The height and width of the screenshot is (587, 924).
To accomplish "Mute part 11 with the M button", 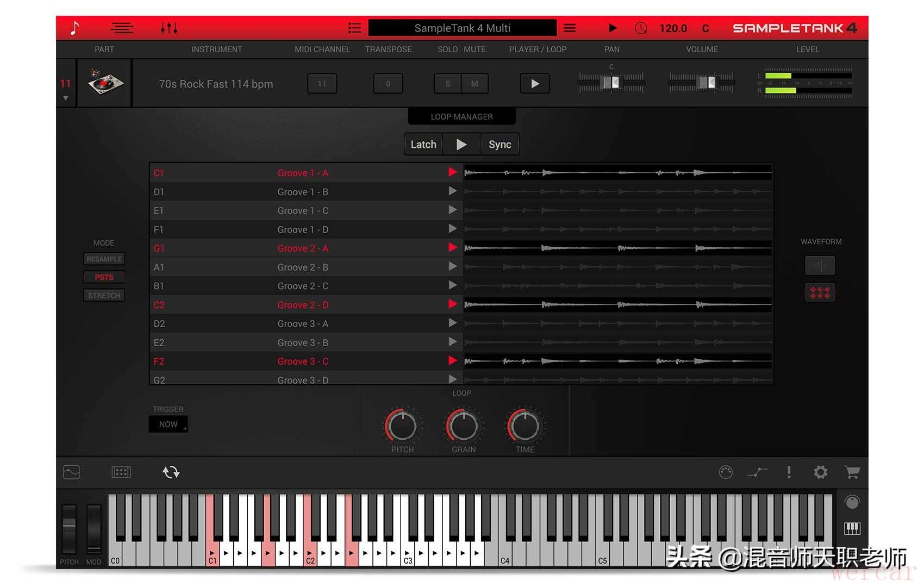I will point(475,84).
